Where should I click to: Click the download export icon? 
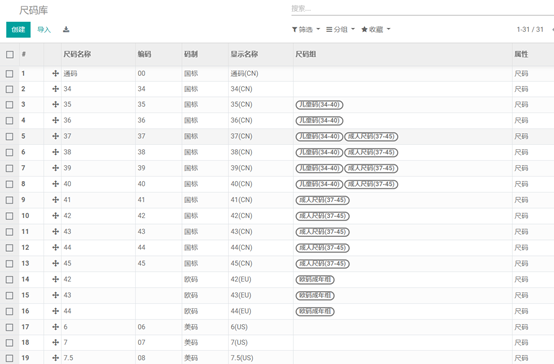pyautogui.click(x=66, y=30)
